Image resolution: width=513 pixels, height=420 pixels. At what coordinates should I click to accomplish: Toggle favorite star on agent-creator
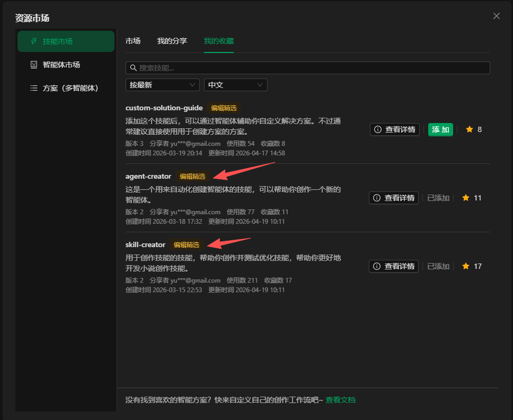466,198
